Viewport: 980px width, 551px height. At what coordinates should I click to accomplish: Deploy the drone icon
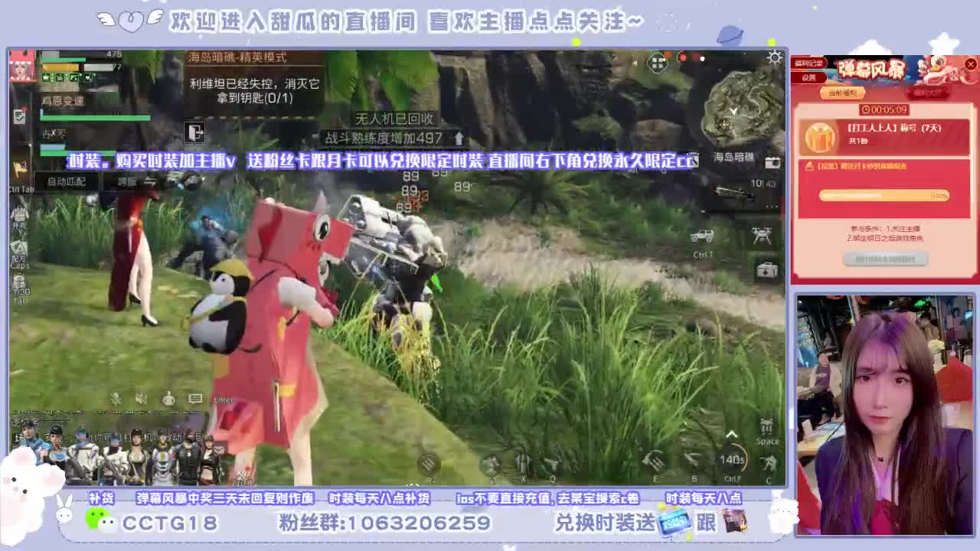point(761,236)
